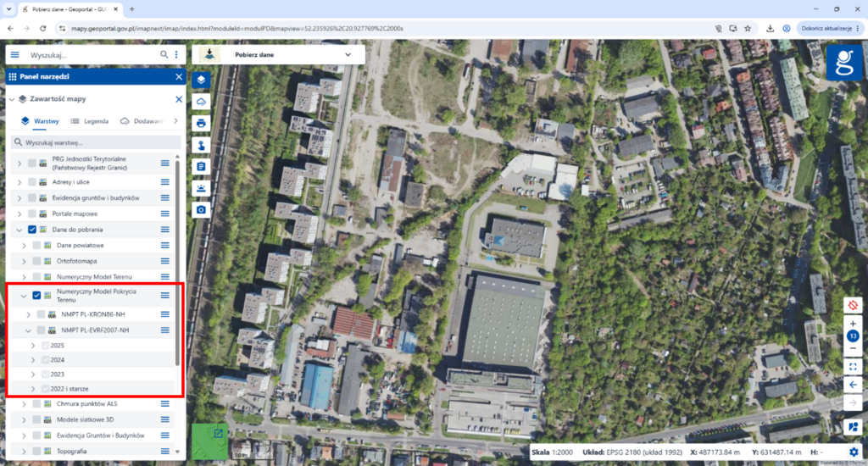Screen dimensions: 868x466
Task: Open the Pobierz dane module dropdown arrow
Action: coord(348,55)
